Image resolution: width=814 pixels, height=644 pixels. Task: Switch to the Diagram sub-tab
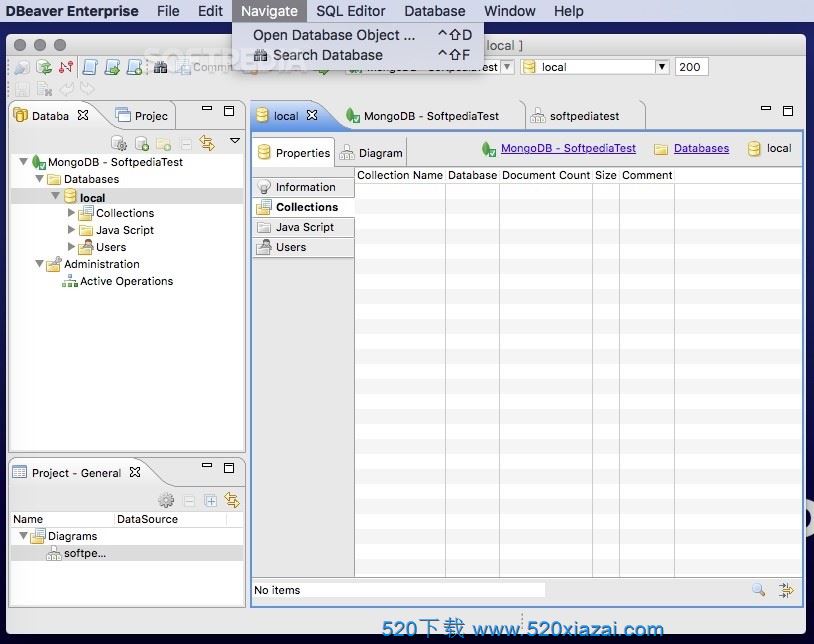[x=371, y=153]
